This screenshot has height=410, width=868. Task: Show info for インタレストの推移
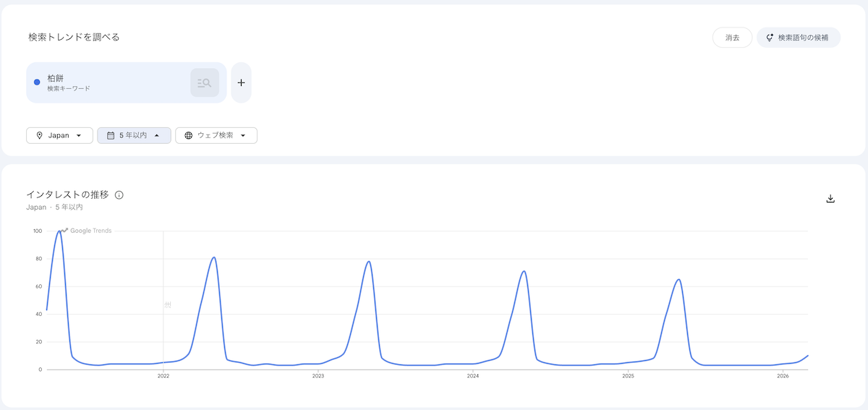119,195
